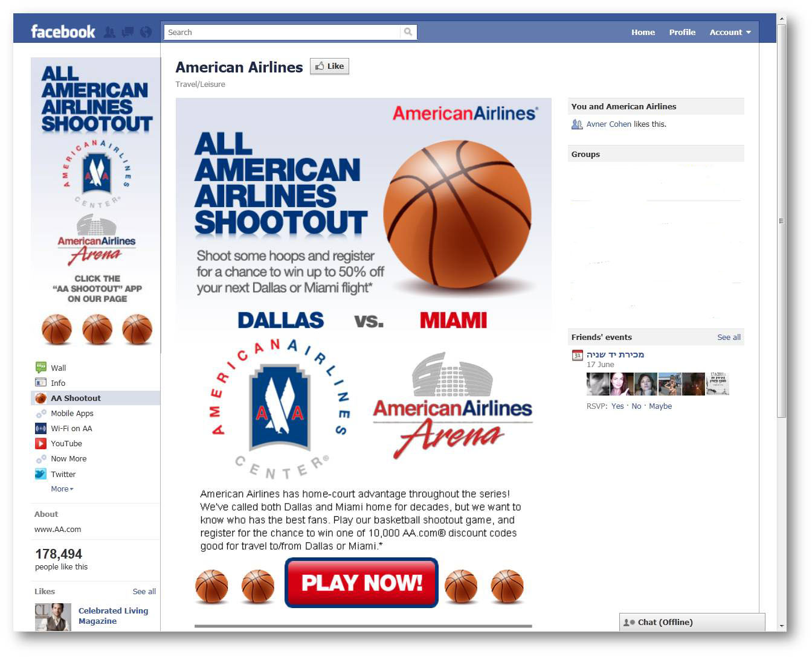Click the All American Airlines Shootout sidebar banner
The width and height of the screenshot is (812, 657).
coord(95,205)
